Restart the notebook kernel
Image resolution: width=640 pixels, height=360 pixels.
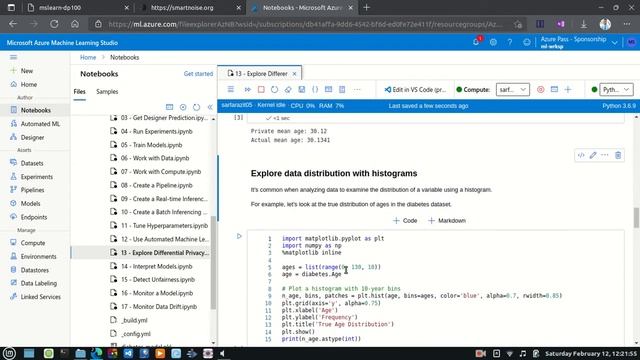coord(274,89)
